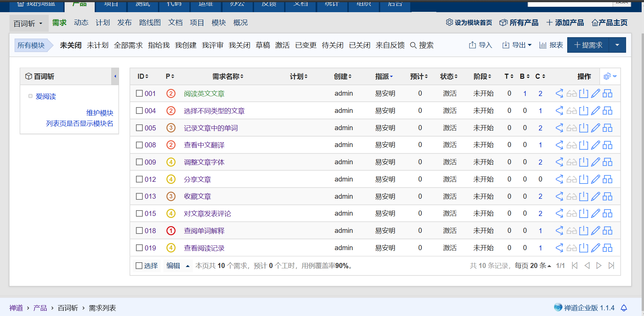Open the 百词斩 product dropdown
The height and width of the screenshot is (316, 644).
[x=28, y=24]
